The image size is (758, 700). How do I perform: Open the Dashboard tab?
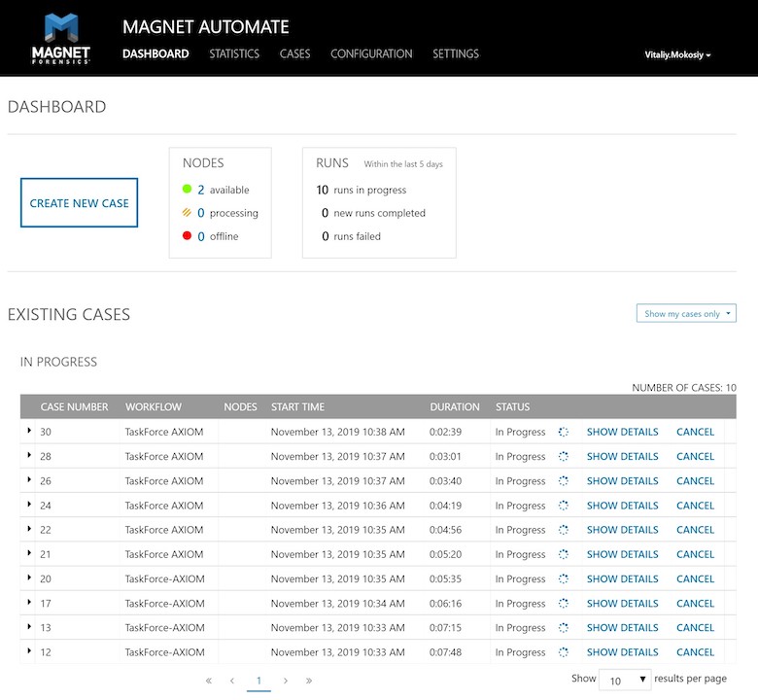[x=155, y=53]
